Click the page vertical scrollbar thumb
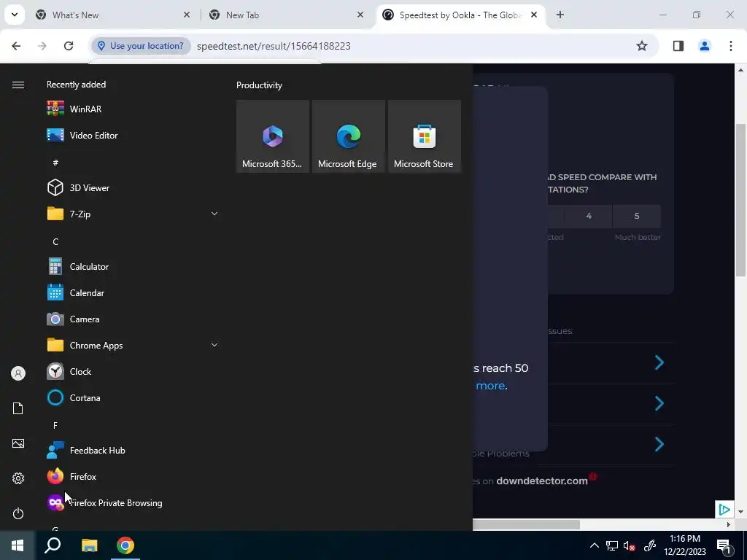Image resolution: width=747 pixels, height=560 pixels. click(x=740, y=200)
